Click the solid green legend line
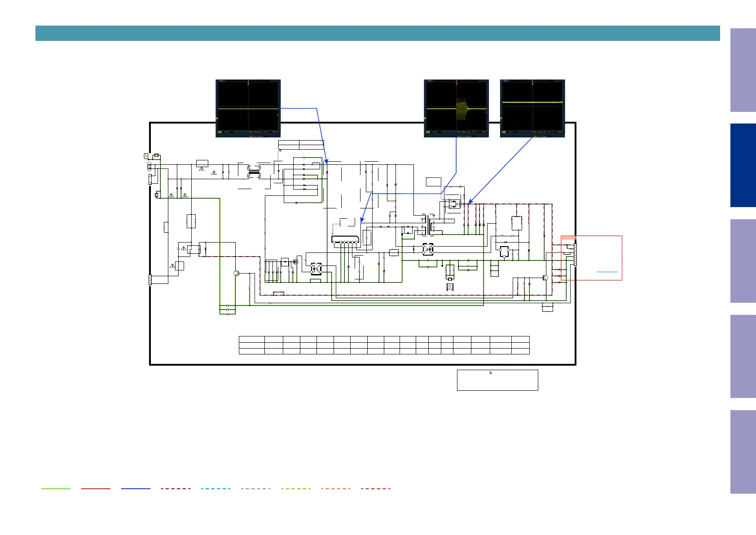756x535 pixels. point(56,488)
